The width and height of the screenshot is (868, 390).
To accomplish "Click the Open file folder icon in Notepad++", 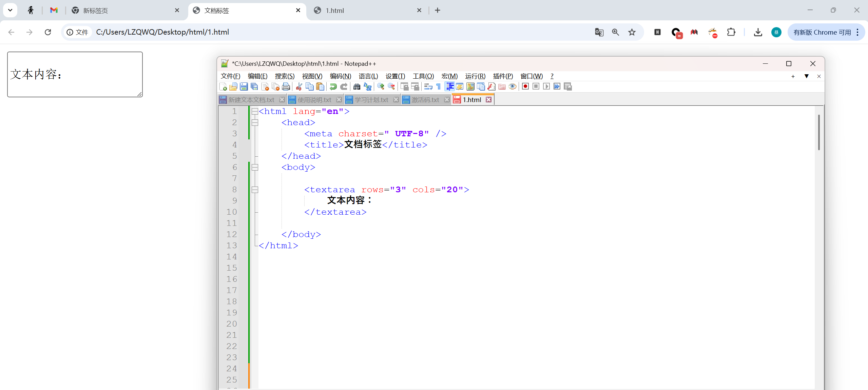I will pyautogui.click(x=233, y=86).
